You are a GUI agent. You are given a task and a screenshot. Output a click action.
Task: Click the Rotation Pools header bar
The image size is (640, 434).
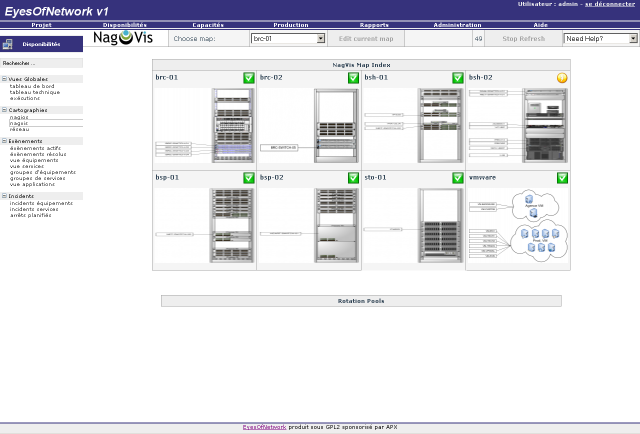[361, 301]
